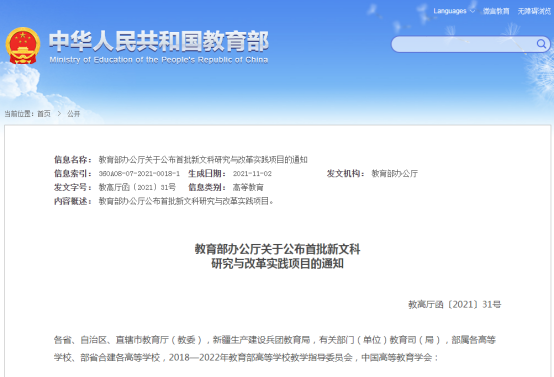554x377 pixels.
Task: Click the national emblem logo
Action: [x=23, y=46]
